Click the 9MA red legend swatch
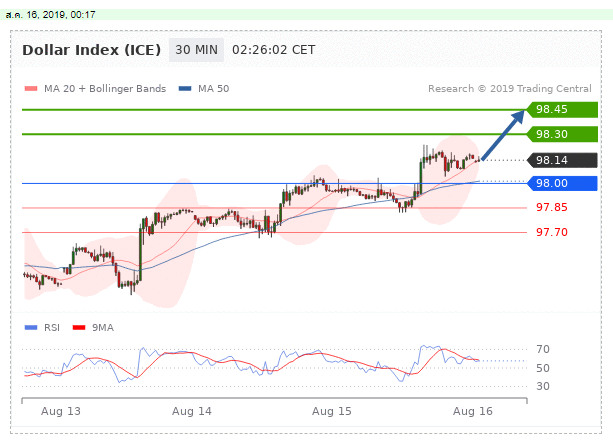Viewport: 613px width, 447px height. (79, 328)
